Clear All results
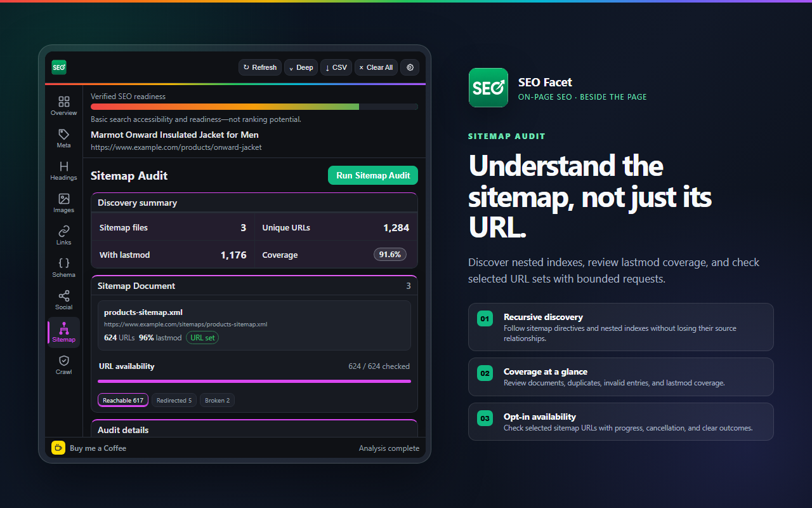 [376, 67]
